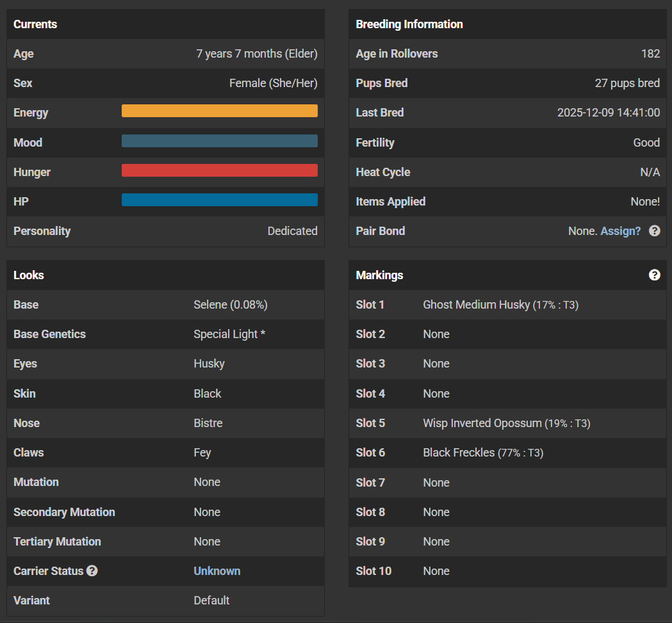Click the 'Markings' panel heading
672x623 pixels.
379,275
